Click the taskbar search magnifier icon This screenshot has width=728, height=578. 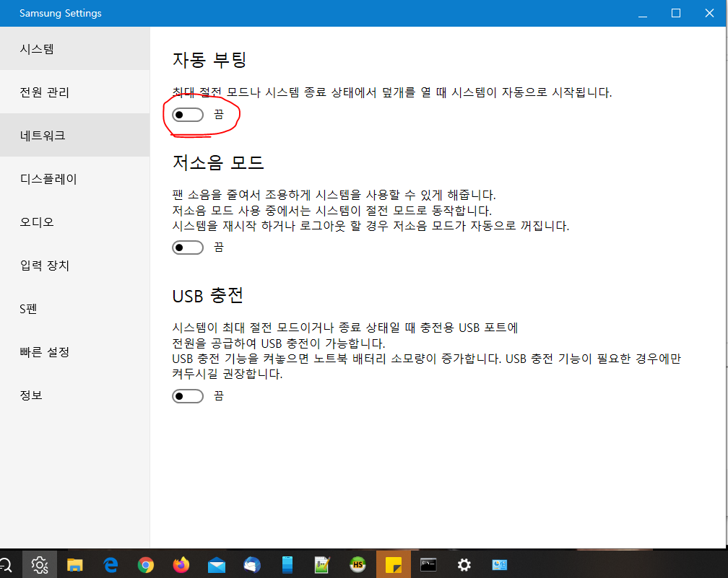coord(4,564)
